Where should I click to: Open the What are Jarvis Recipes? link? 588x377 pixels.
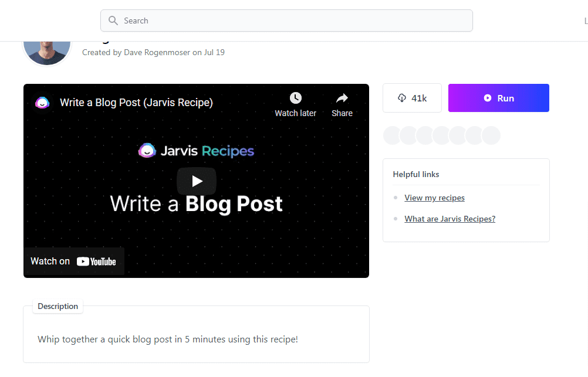click(450, 219)
